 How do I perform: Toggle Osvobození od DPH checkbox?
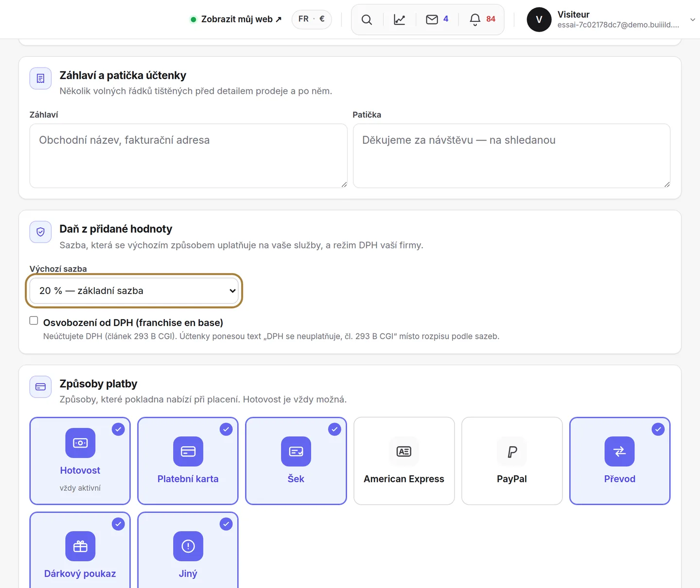coord(34,321)
